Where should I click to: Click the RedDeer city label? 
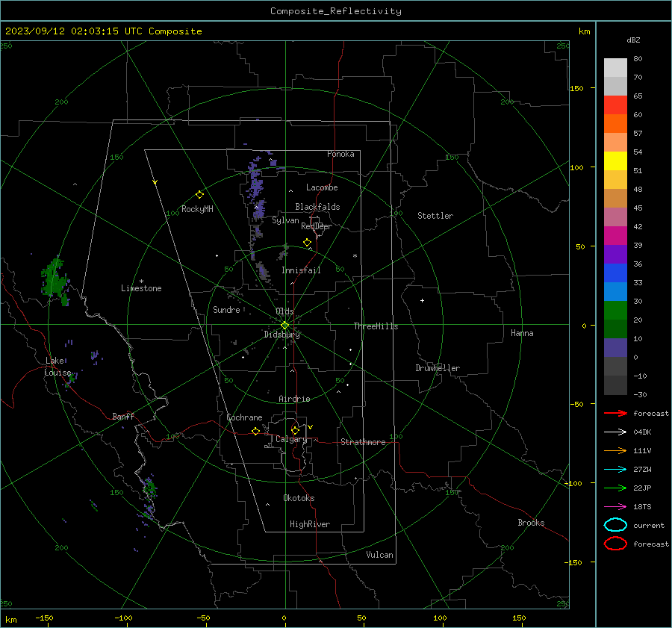coord(317,226)
